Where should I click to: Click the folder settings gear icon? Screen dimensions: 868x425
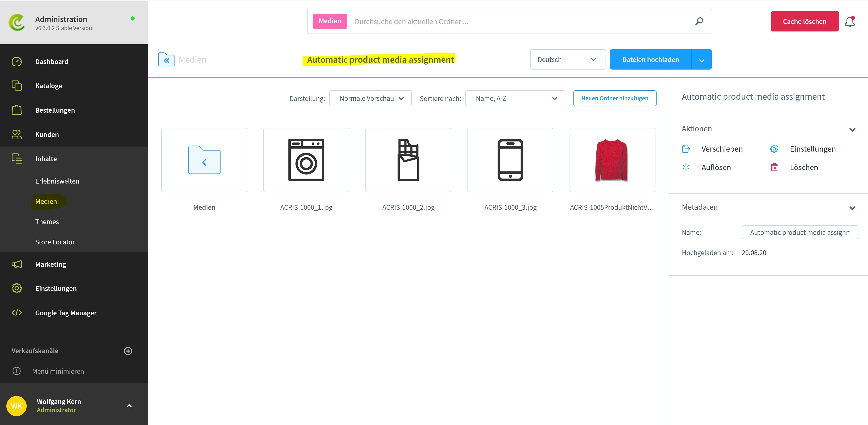[774, 149]
